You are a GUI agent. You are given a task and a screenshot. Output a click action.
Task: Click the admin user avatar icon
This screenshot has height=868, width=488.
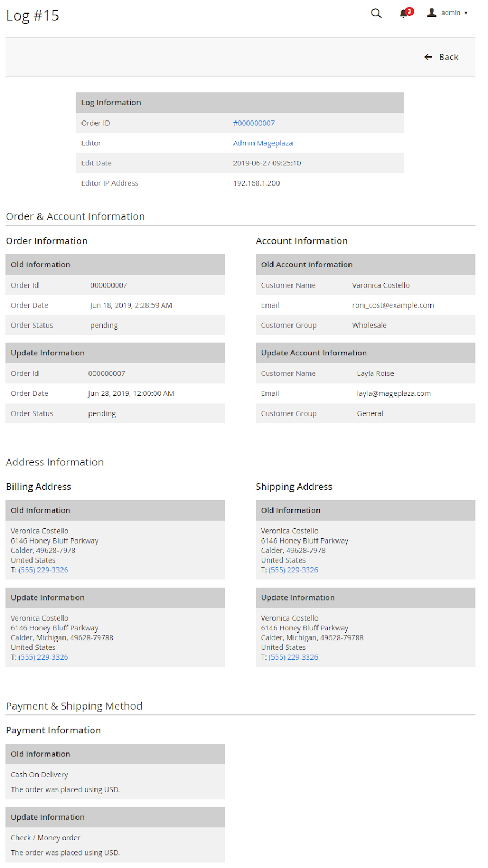(x=432, y=12)
